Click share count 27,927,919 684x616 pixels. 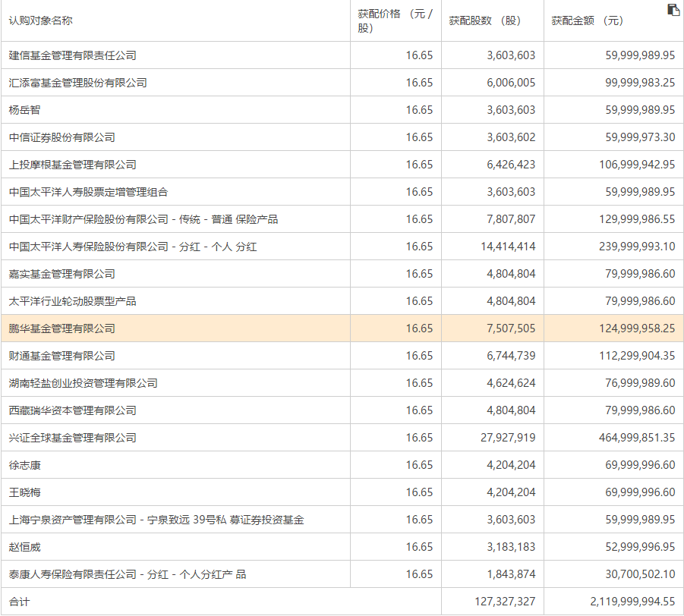pos(508,438)
